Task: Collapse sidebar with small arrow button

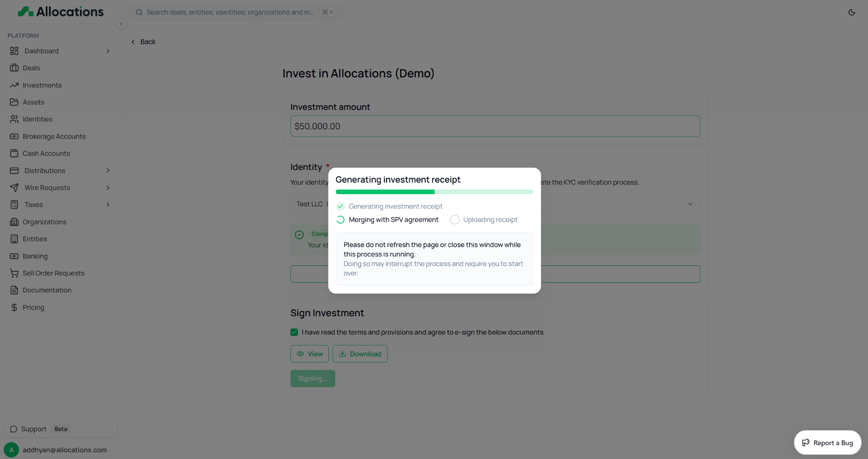Action: [121, 24]
